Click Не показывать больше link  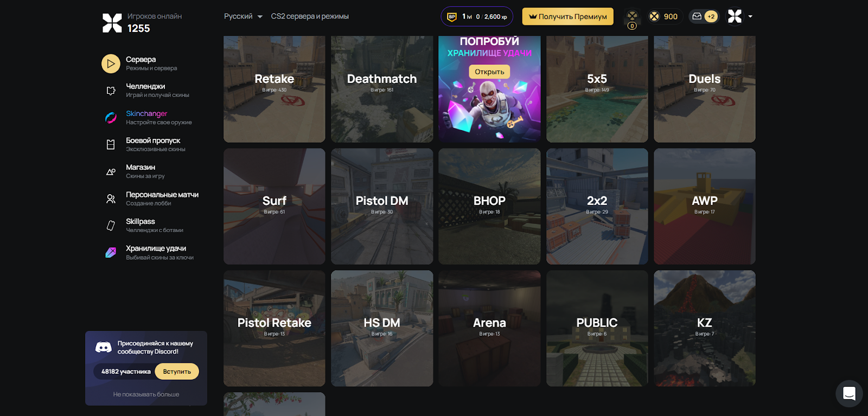[146, 394]
